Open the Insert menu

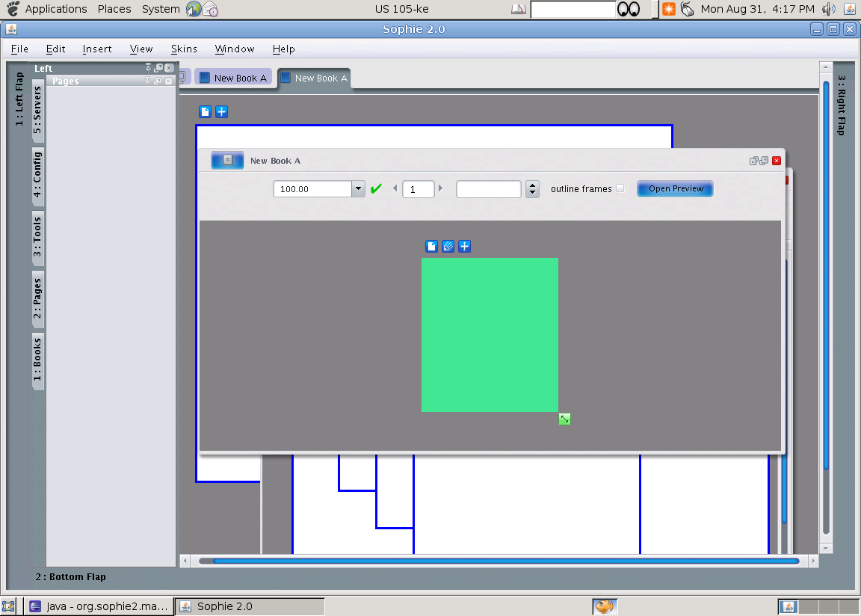97,49
